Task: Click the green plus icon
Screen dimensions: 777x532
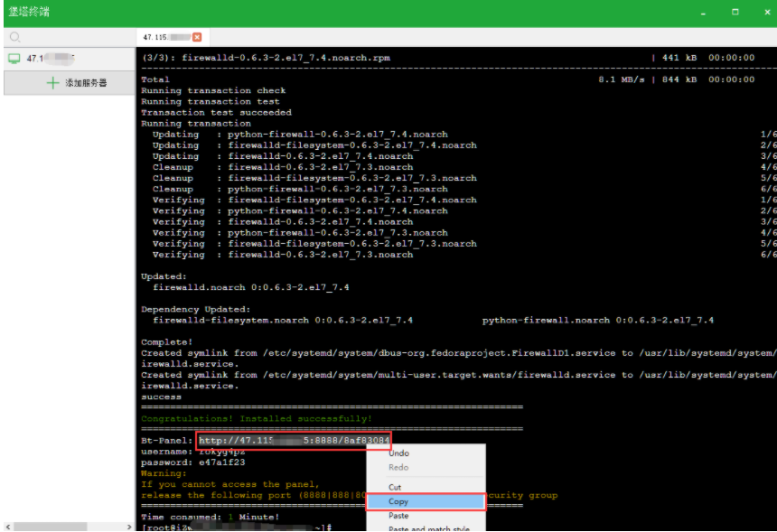Action: coord(52,83)
